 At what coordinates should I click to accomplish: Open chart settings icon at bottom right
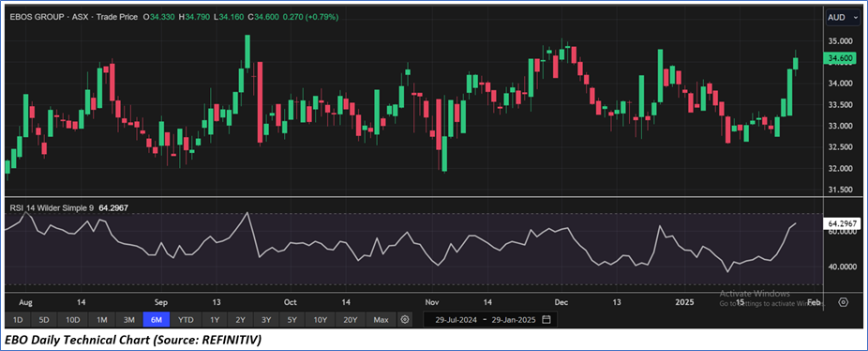pyautogui.click(x=843, y=302)
